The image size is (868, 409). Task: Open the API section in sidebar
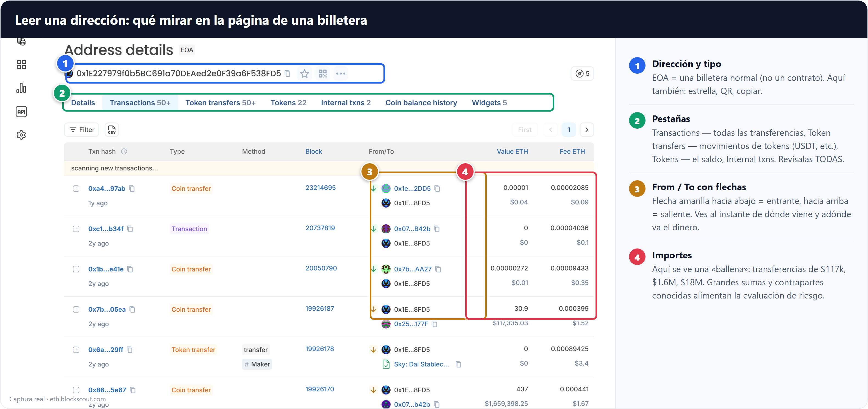[21, 112]
